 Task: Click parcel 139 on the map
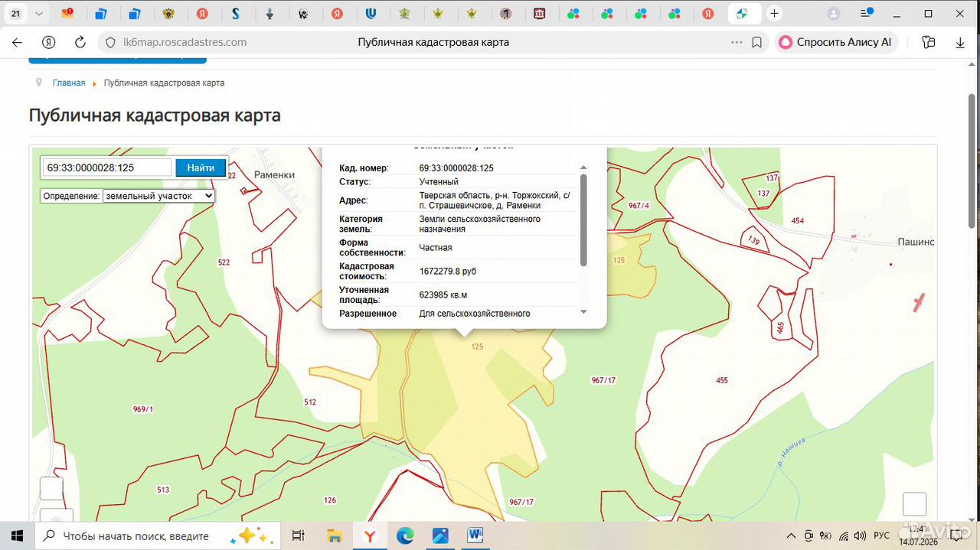[x=753, y=240]
